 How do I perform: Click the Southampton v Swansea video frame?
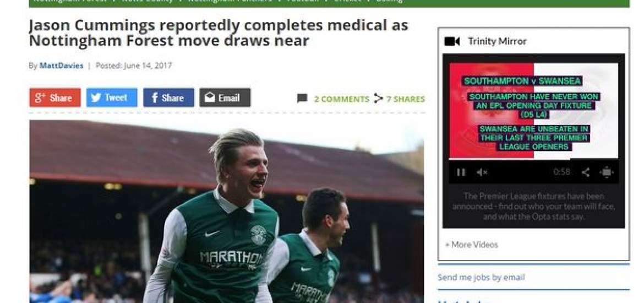click(533, 110)
